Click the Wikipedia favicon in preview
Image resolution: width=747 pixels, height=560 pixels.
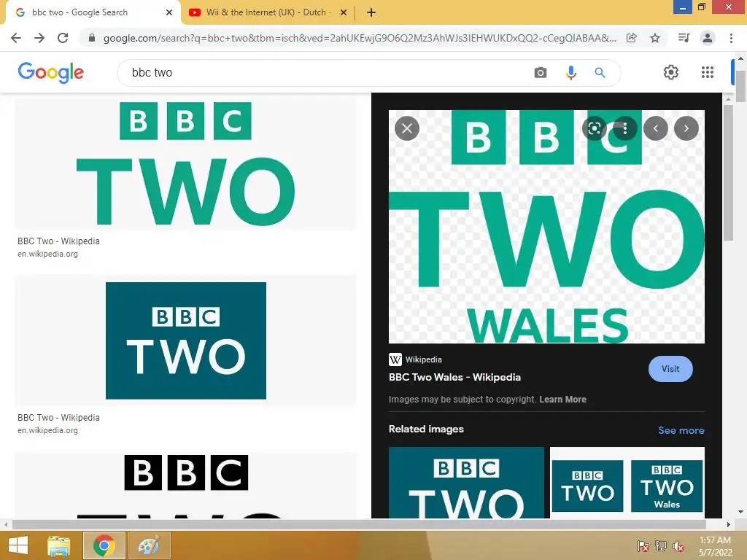coord(395,359)
